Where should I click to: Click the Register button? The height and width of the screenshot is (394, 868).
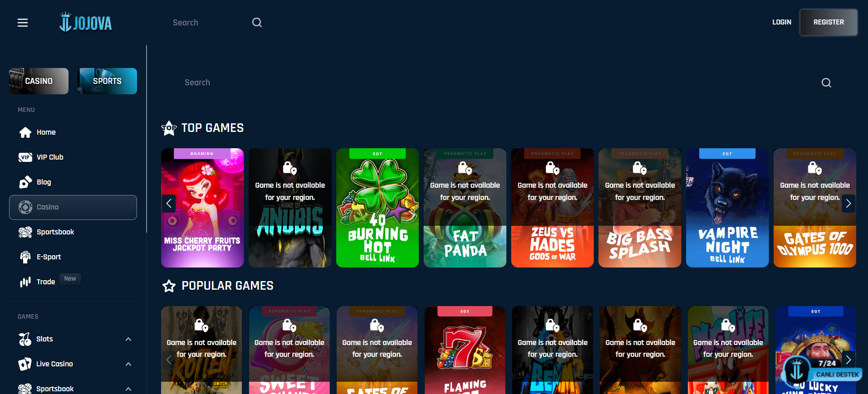pyautogui.click(x=829, y=22)
